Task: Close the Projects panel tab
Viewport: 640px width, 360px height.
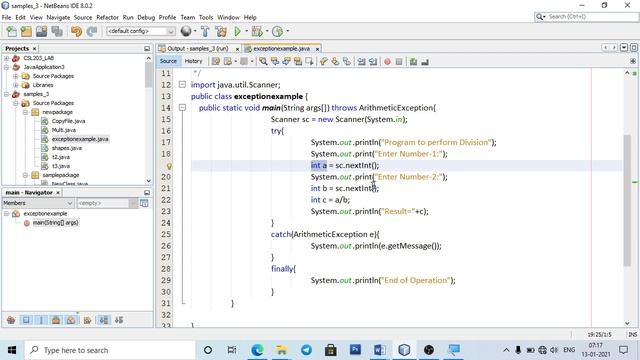Action: pyautogui.click(x=35, y=49)
